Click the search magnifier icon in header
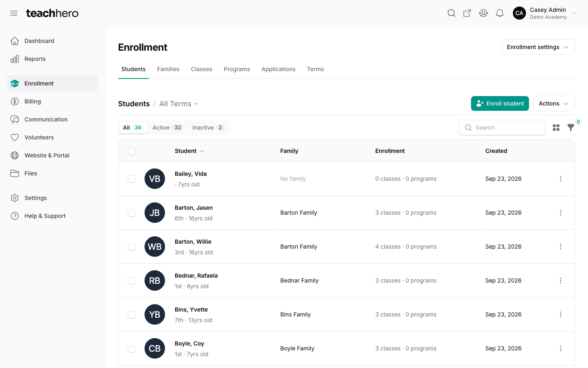The height and width of the screenshot is (368, 588). click(451, 13)
